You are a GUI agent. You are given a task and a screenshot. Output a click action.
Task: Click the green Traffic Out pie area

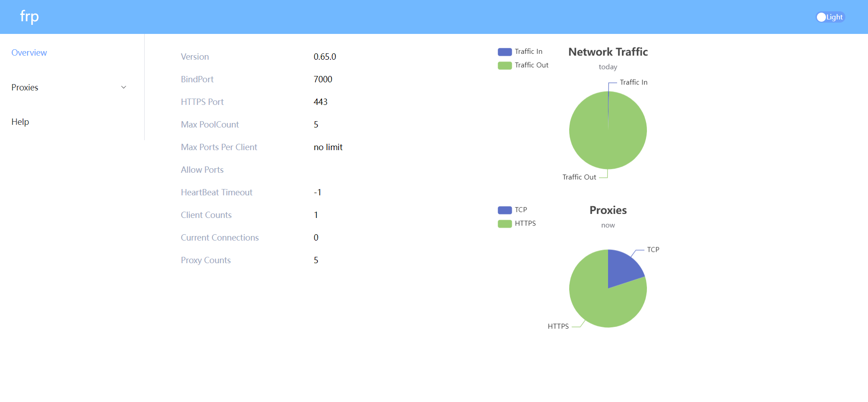point(608,136)
